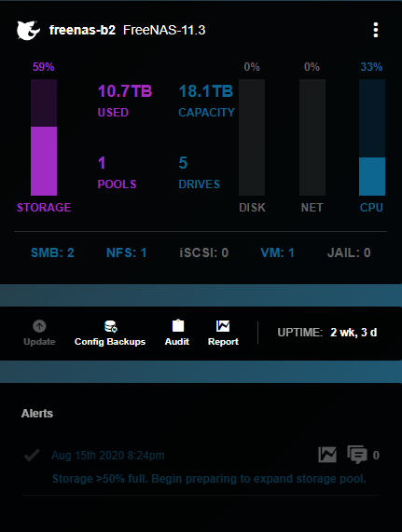This screenshot has height=532, width=402.
Task: Open Config Backups database icon
Action: (x=111, y=326)
